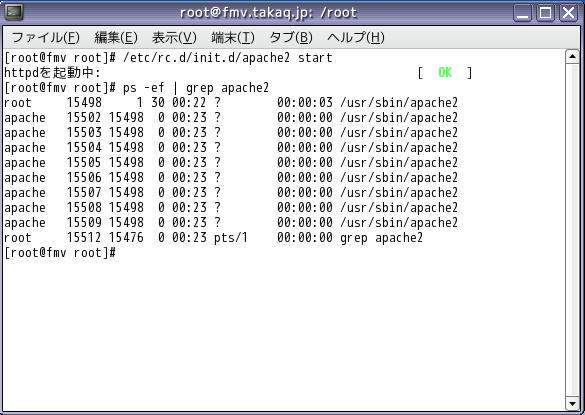Click the apache2 start command line
585x415 pixels.
click(x=168, y=58)
